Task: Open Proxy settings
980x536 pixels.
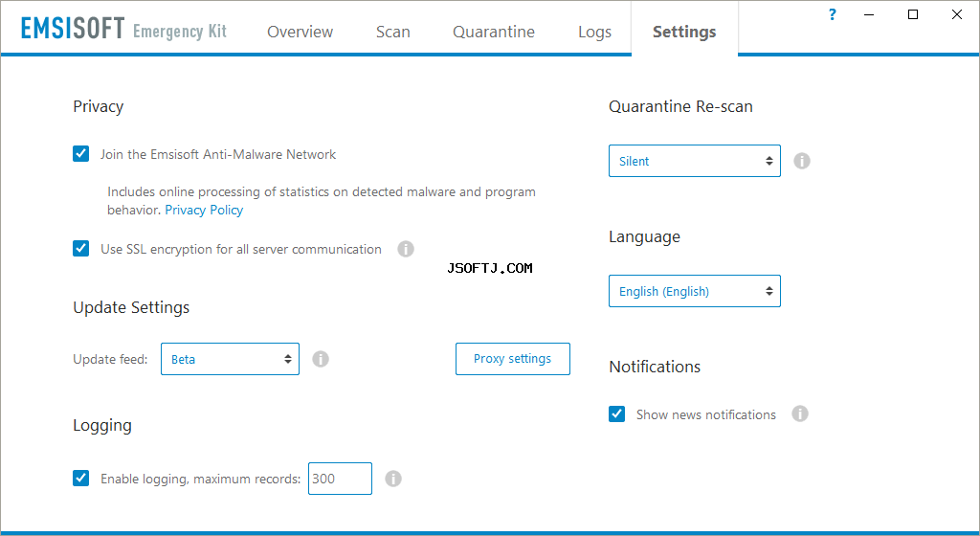Action: point(513,359)
